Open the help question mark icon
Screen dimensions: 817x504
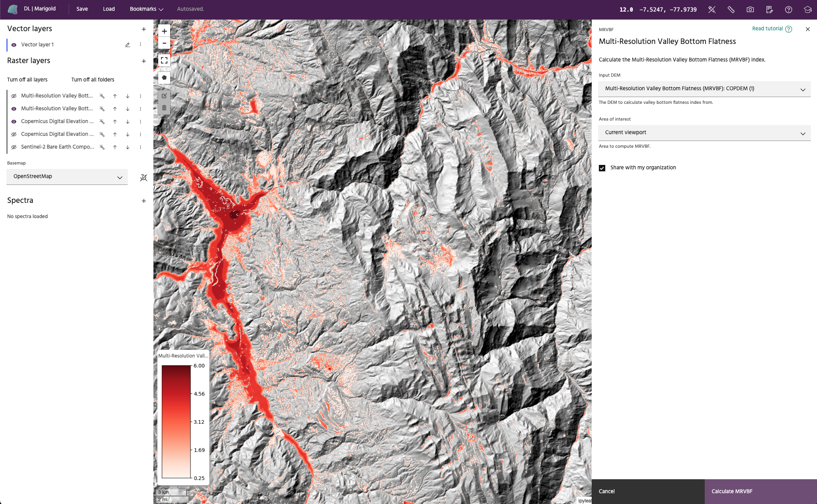pyautogui.click(x=789, y=9)
